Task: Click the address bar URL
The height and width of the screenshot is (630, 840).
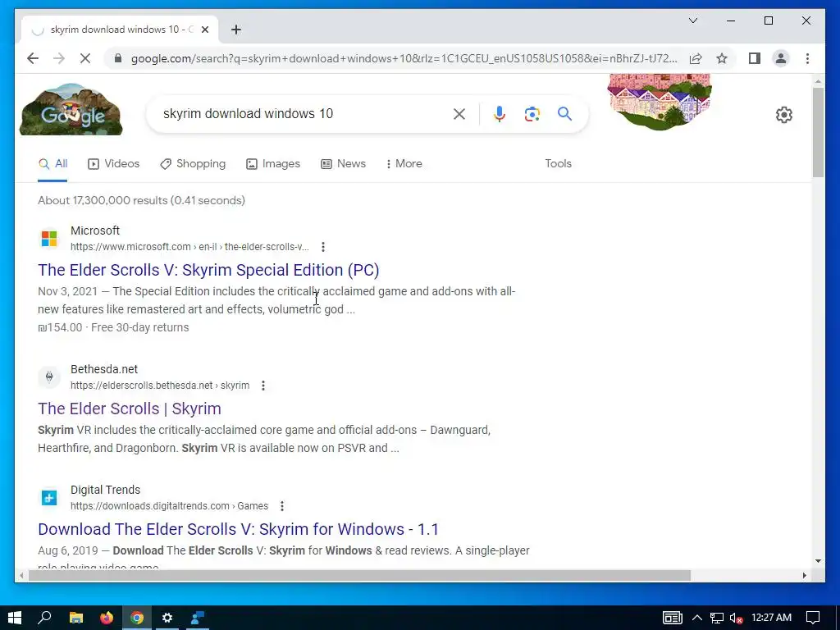Action: click(x=404, y=58)
